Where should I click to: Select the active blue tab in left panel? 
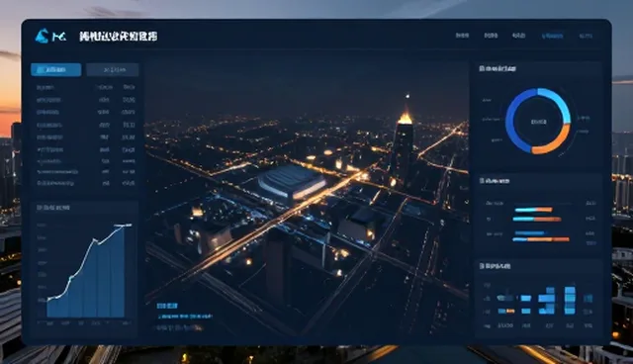(x=55, y=70)
